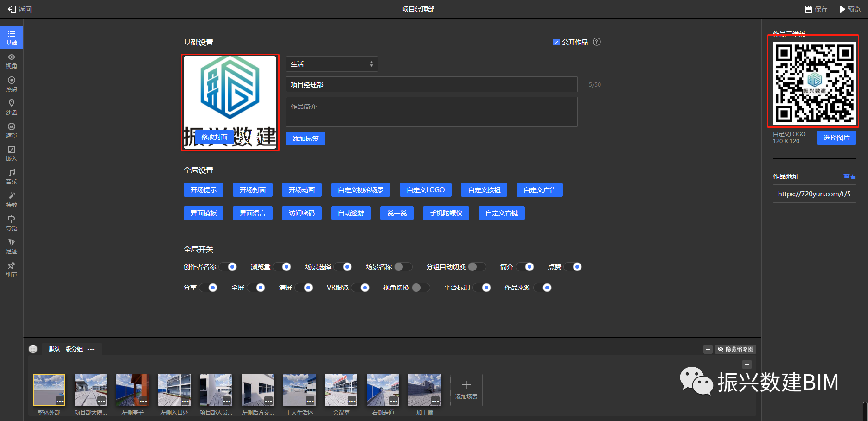
Task: Switch to the 基础 sidebar tab
Action: tap(12, 38)
